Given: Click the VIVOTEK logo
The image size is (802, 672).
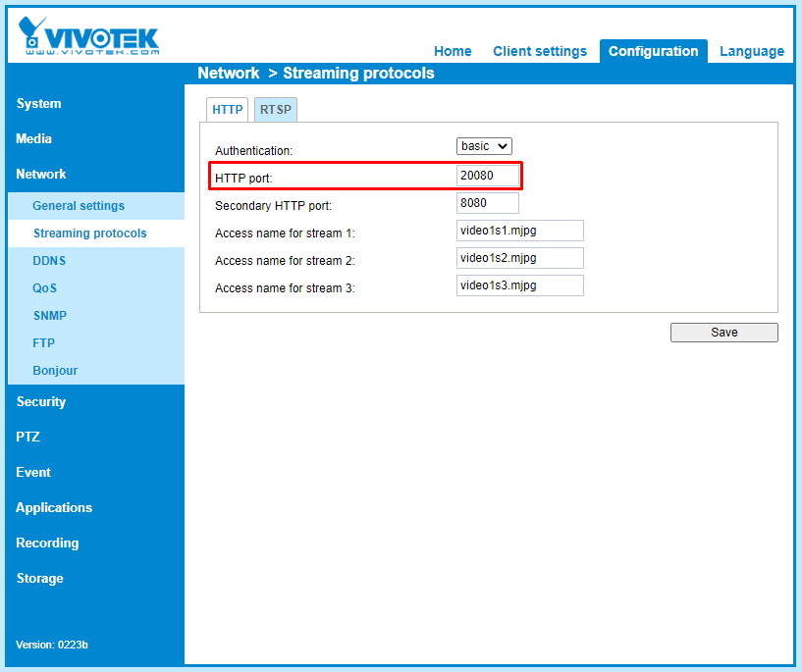Looking at the screenshot, I should [x=86, y=33].
